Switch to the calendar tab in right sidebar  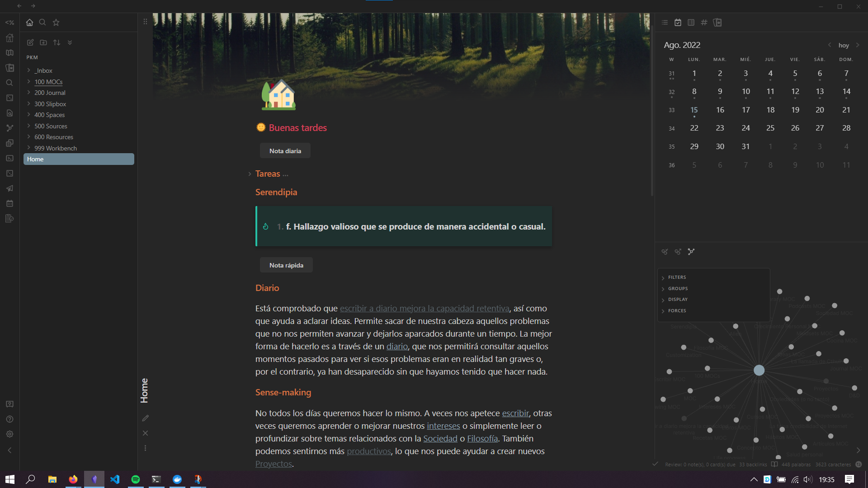point(679,22)
